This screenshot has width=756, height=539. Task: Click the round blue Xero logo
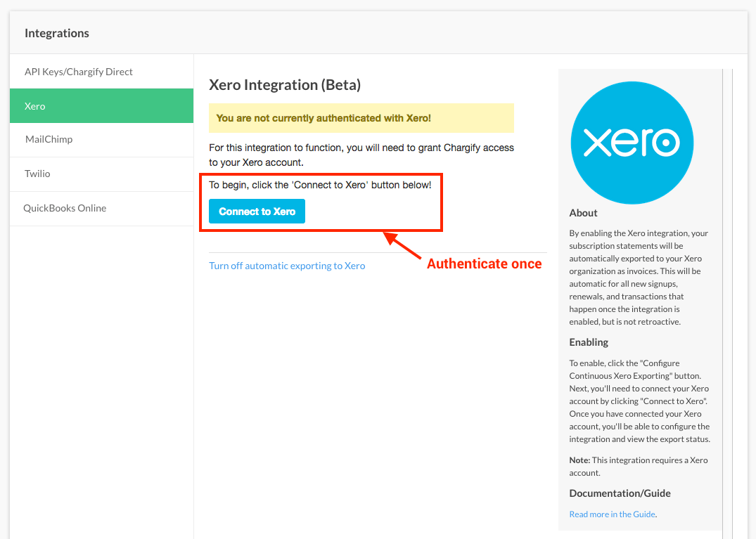pos(632,143)
